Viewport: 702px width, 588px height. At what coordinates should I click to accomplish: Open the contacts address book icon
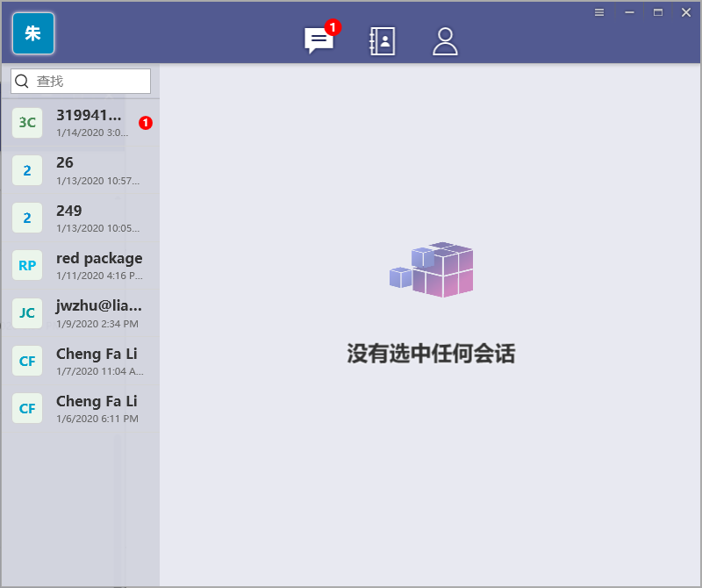click(x=383, y=41)
